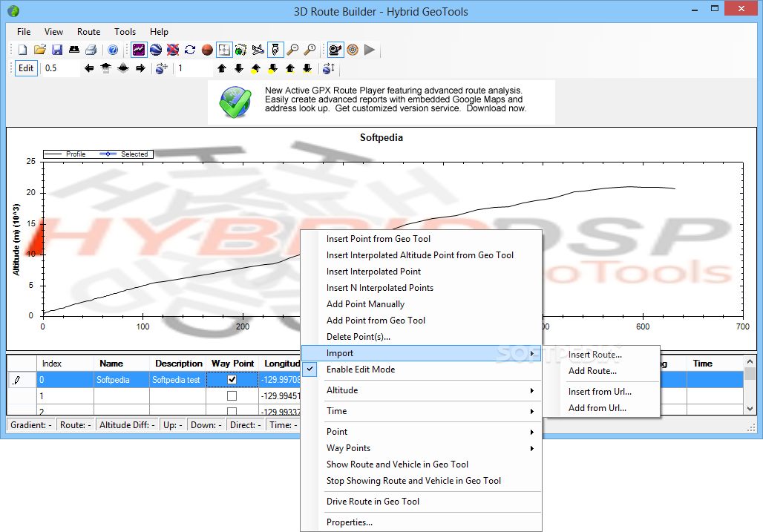Click the blue globe Geo Tool icon

[x=156, y=50]
